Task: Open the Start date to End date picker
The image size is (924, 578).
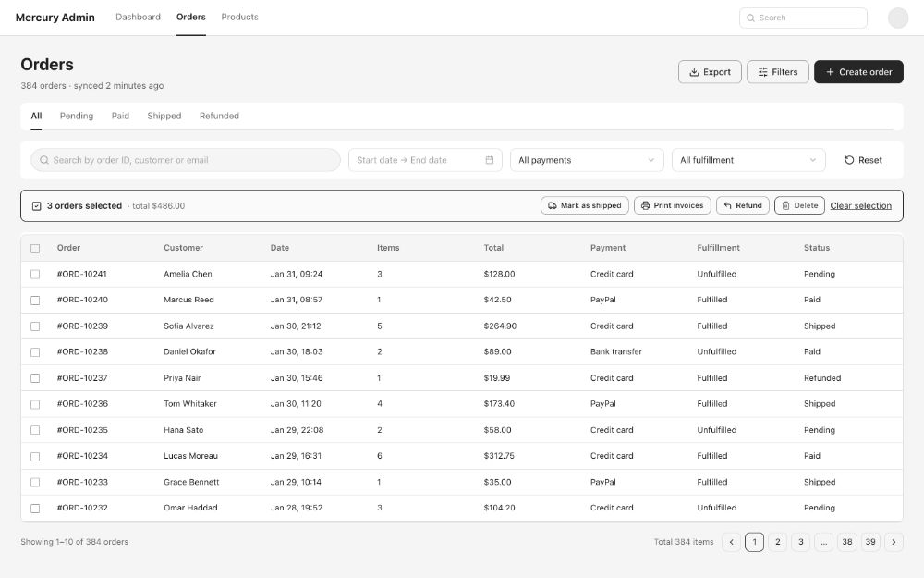Action: (x=425, y=160)
